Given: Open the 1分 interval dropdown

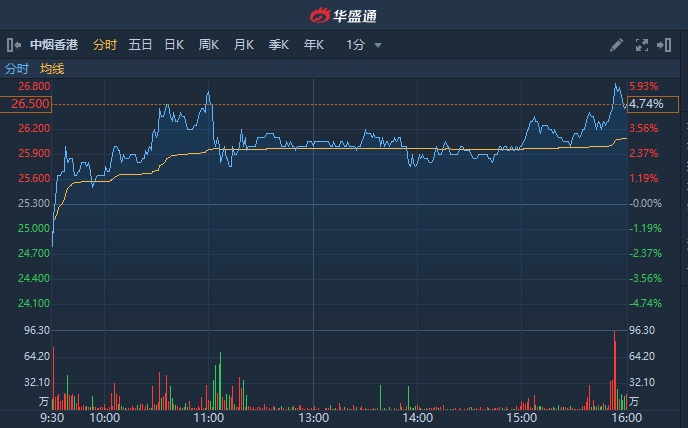Looking at the screenshot, I should [x=363, y=45].
